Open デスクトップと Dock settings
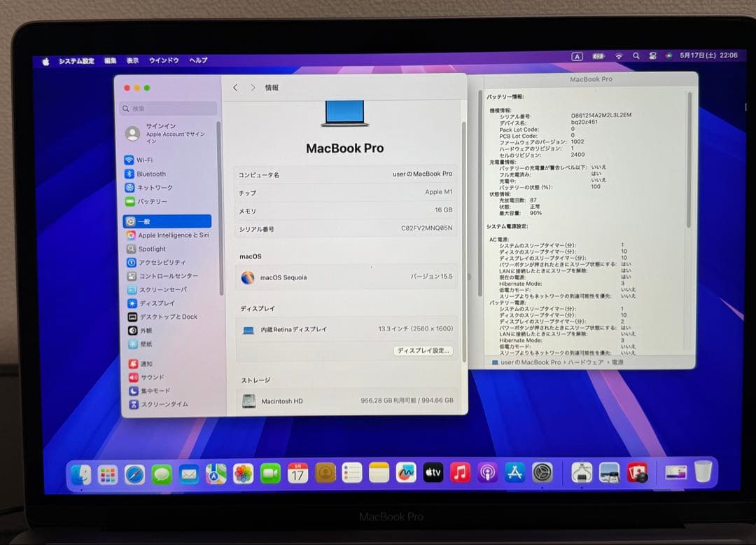 click(168, 316)
